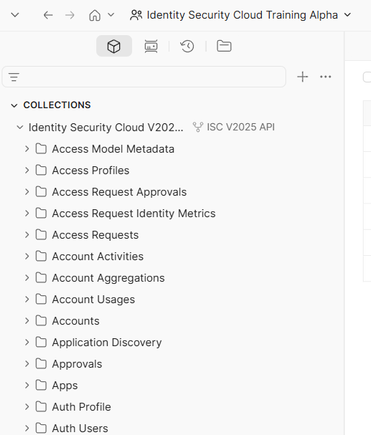
Task: Go to the Home icon
Action: tap(95, 15)
